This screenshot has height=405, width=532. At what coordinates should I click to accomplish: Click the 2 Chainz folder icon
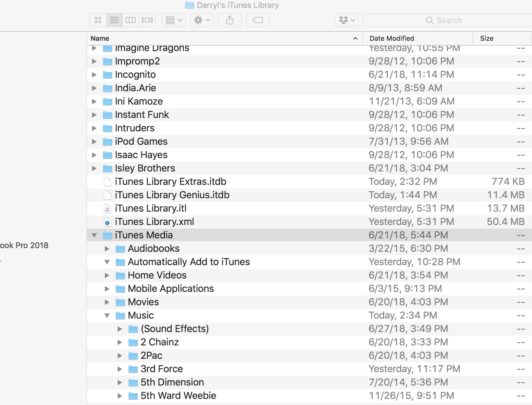coord(133,342)
